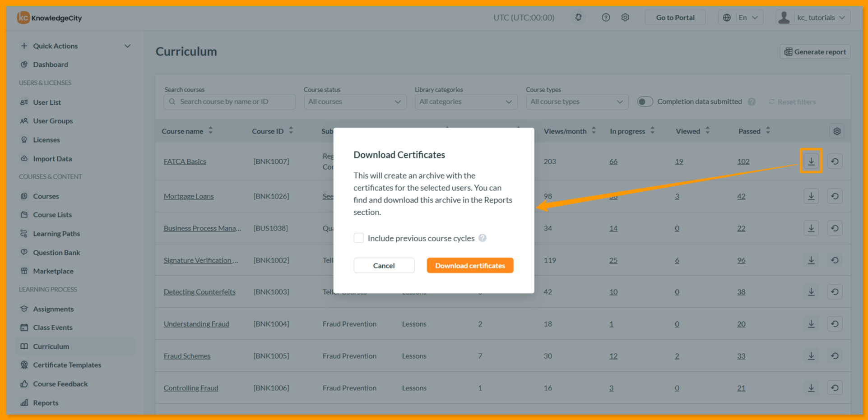Image resolution: width=868 pixels, height=420 pixels.
Task: Open Passed count 102 for FATCA Basics
Action: 743,162
